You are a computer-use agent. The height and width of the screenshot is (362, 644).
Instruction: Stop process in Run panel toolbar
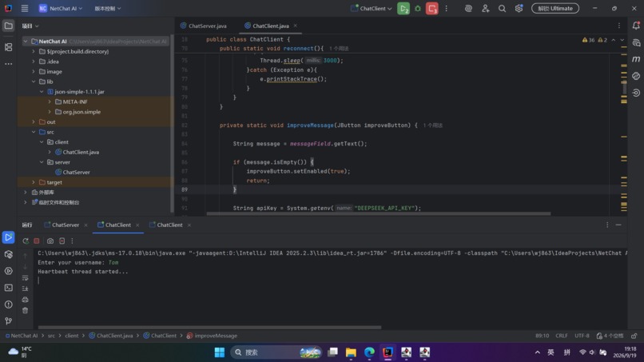[x=37, y=241]
